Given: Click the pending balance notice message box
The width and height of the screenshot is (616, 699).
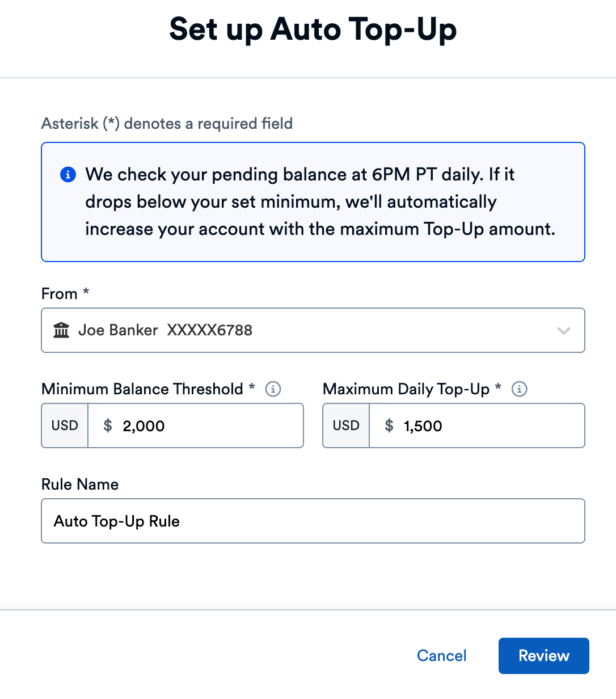Looking at the screenshot, I should coord(313,202).
